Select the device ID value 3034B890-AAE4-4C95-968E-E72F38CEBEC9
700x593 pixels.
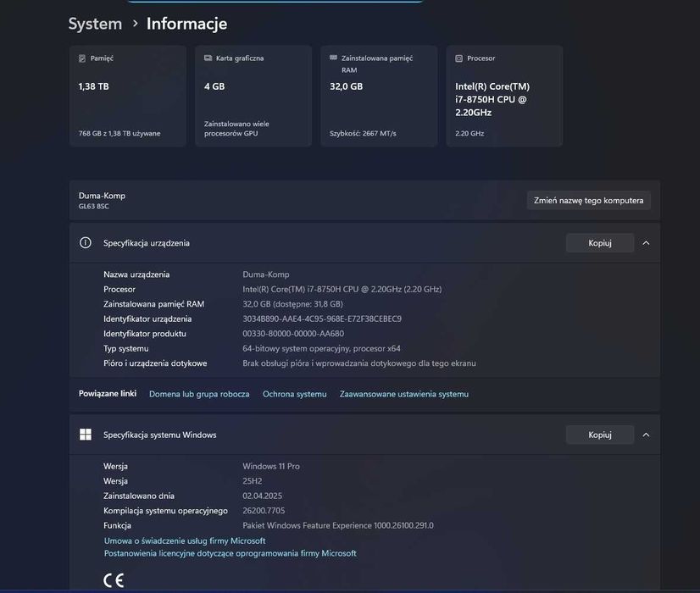pos(322,319)
